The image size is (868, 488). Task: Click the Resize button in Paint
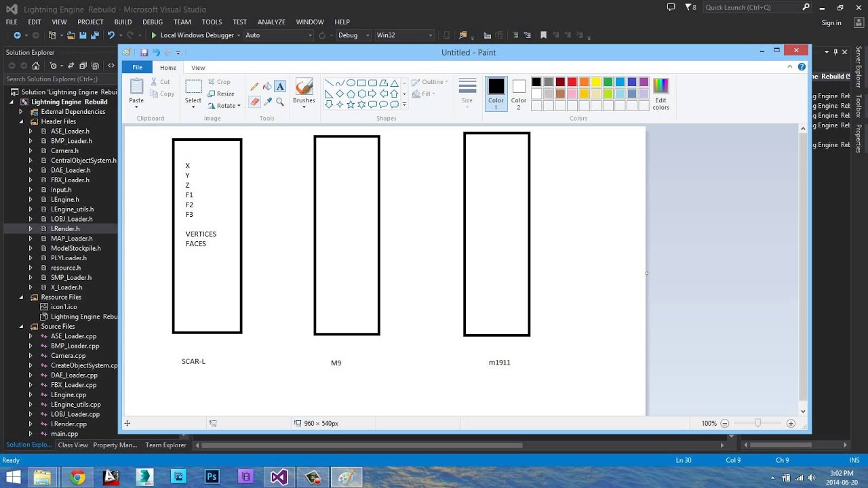[221, 94]
